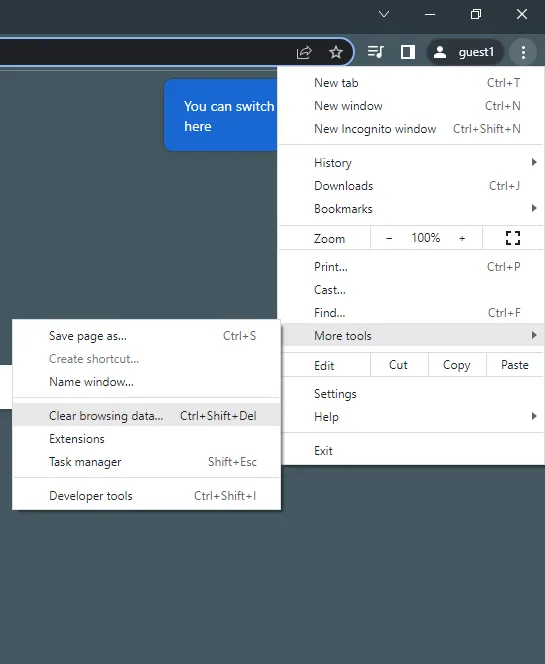545x664 pixels.
Task: Select New tab from the menu
Action: click(x=411, y=83)
